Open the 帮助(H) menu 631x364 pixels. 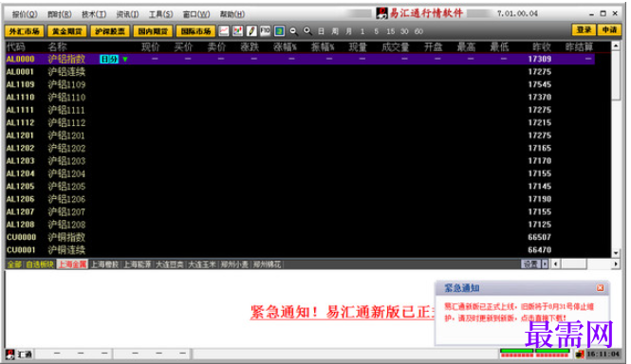[232, 14]
